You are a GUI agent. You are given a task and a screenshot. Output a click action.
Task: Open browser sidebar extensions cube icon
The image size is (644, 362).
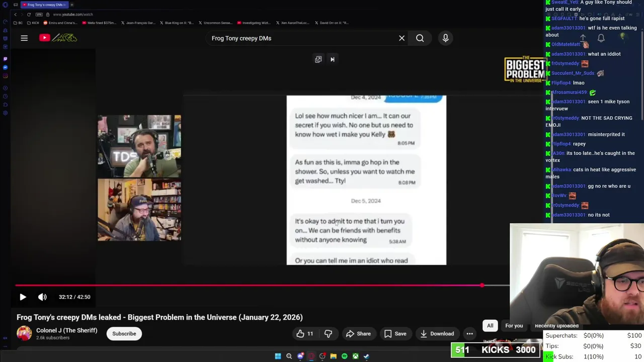(x=5, y=104)
